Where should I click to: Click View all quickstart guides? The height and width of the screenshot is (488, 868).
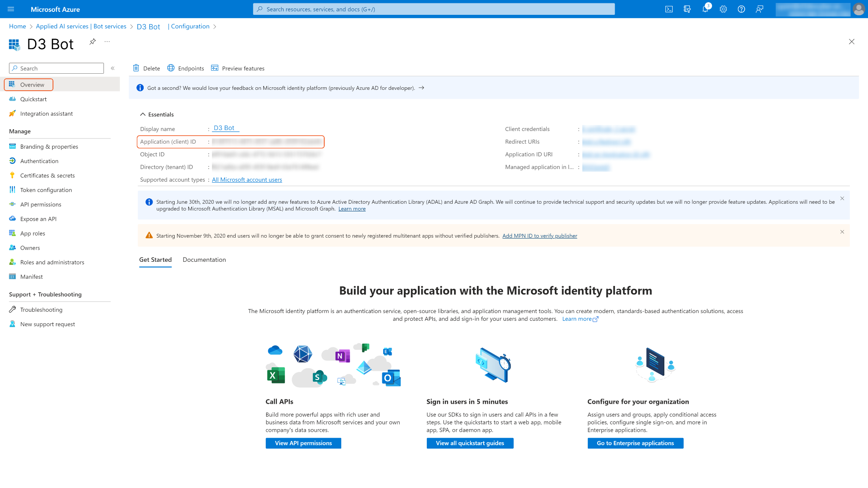[x=470, y=443]
